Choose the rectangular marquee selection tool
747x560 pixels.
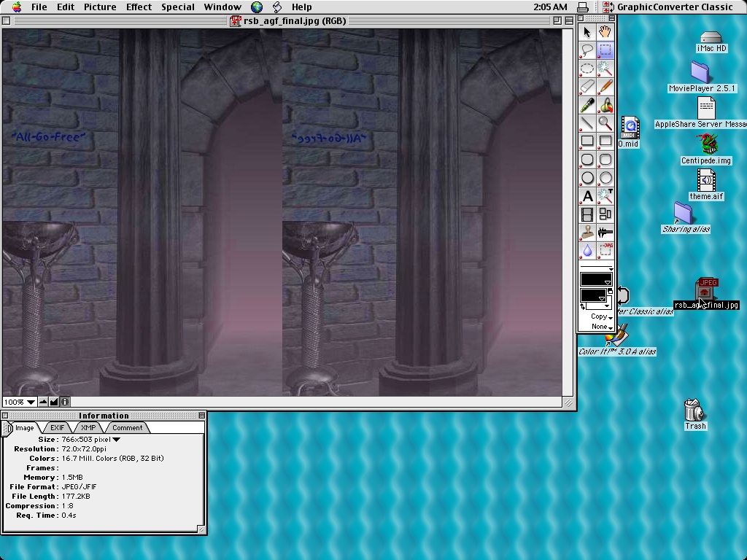[x=605, y=50]
